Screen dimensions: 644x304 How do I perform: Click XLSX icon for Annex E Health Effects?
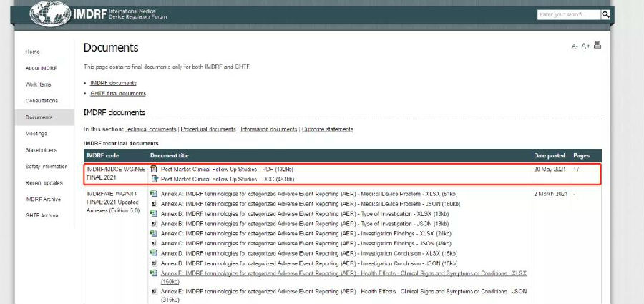[x=154, y=273]
